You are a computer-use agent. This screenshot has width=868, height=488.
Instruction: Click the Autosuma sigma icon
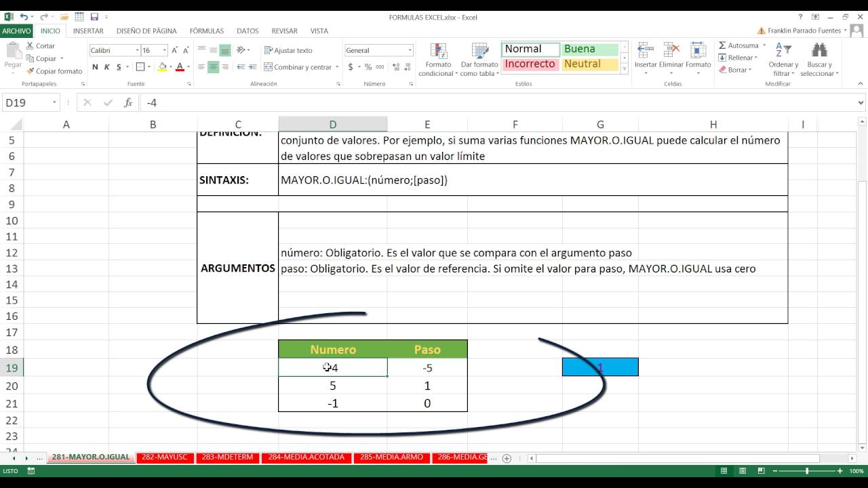pos(722,45)
